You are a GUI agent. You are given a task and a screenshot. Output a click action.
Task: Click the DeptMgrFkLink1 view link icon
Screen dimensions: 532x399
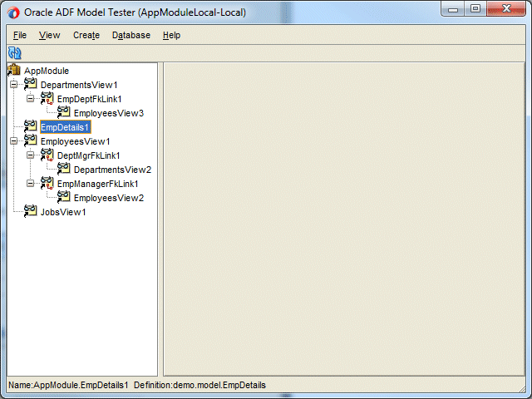click(47, 155)
